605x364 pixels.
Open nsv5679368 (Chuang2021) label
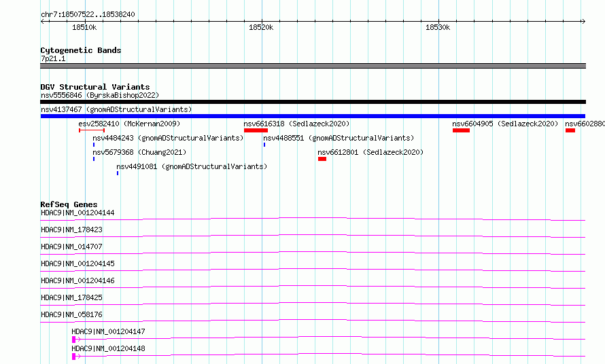click(x=139, y=152)
